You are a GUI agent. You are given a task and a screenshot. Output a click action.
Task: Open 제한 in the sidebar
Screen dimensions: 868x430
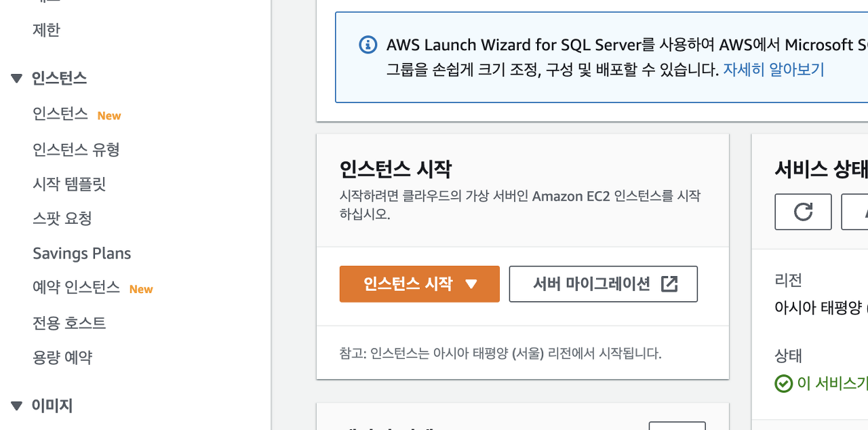pos(46,30)
